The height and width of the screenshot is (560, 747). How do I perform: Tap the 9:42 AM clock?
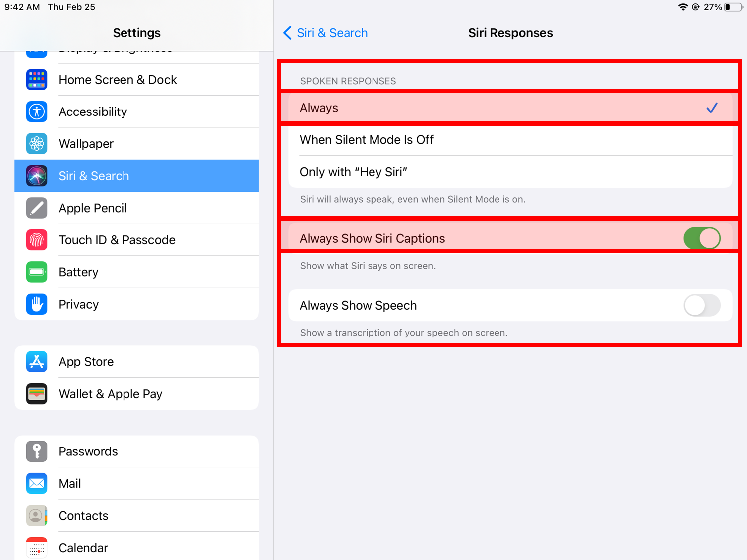point(22,7)
